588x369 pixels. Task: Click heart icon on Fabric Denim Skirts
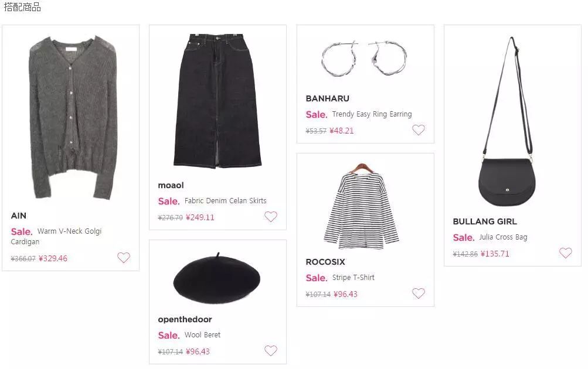[270, 217]
